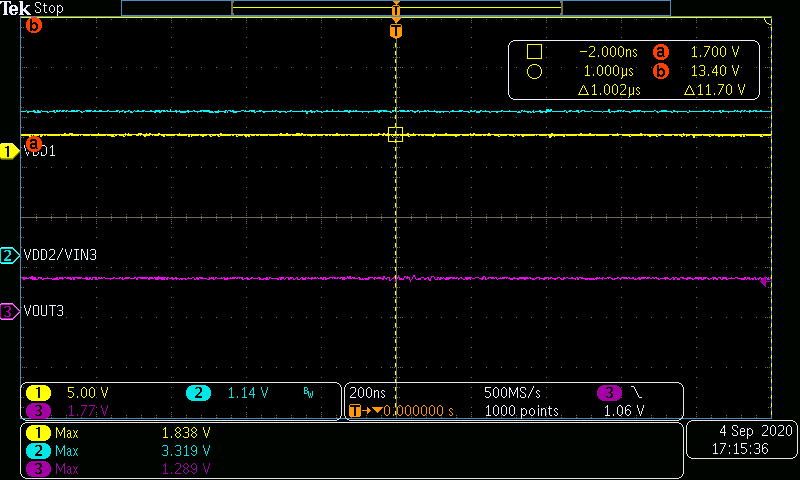Select channel 2 ground marker VDD2/VIN3

point(9,255)
